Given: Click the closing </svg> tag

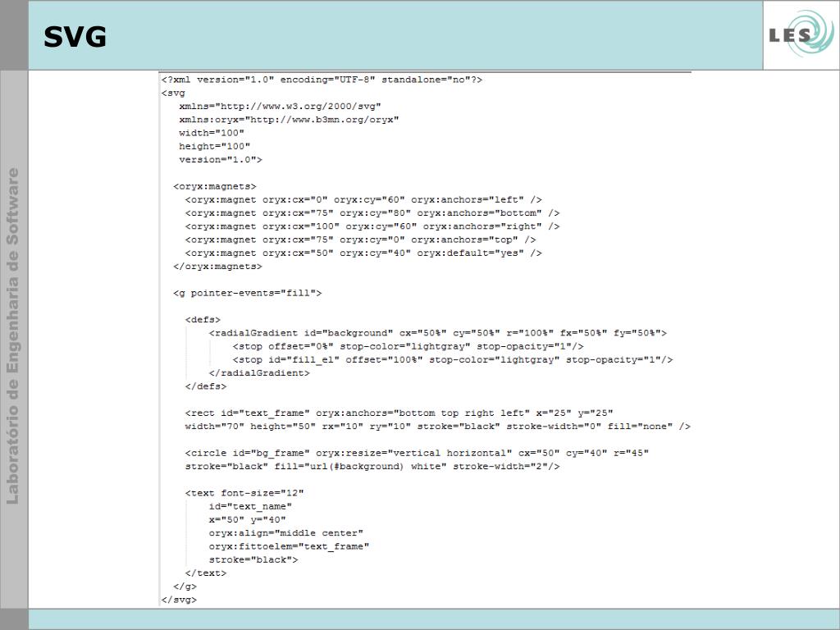Looking at the screenshot, I should [x=179, y=600].
